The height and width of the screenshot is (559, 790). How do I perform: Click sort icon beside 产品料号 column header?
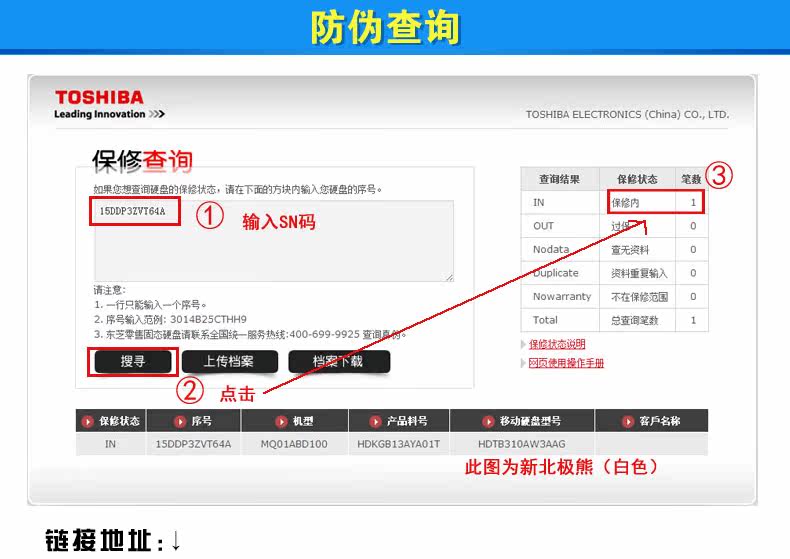pos(375,422)
